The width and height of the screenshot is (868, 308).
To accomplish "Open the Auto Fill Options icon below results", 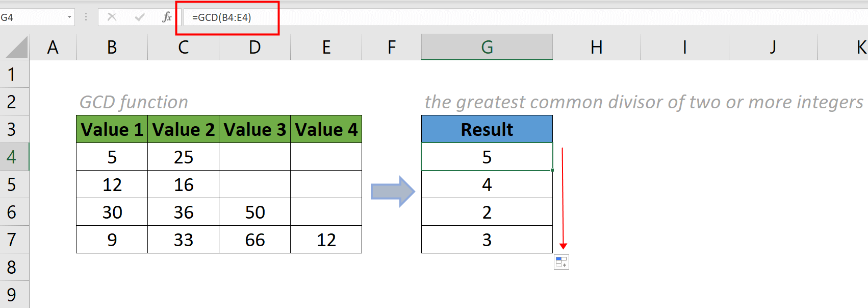I will coord(561,262).
